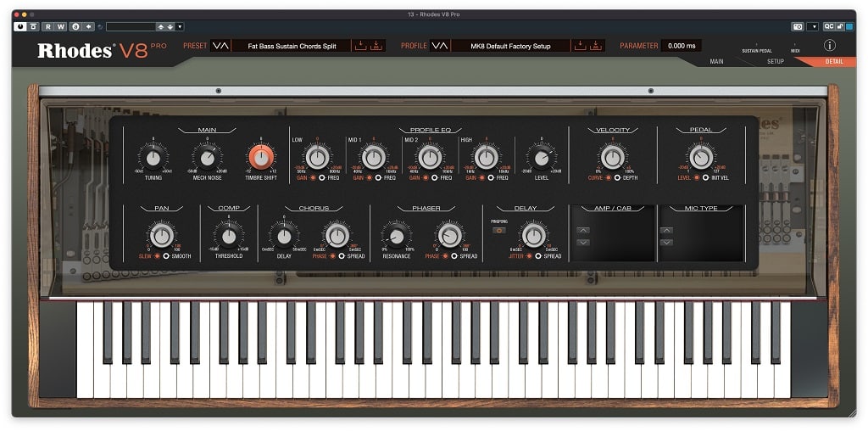Select Velocity DEPTH radio button

tap(617, 178)
